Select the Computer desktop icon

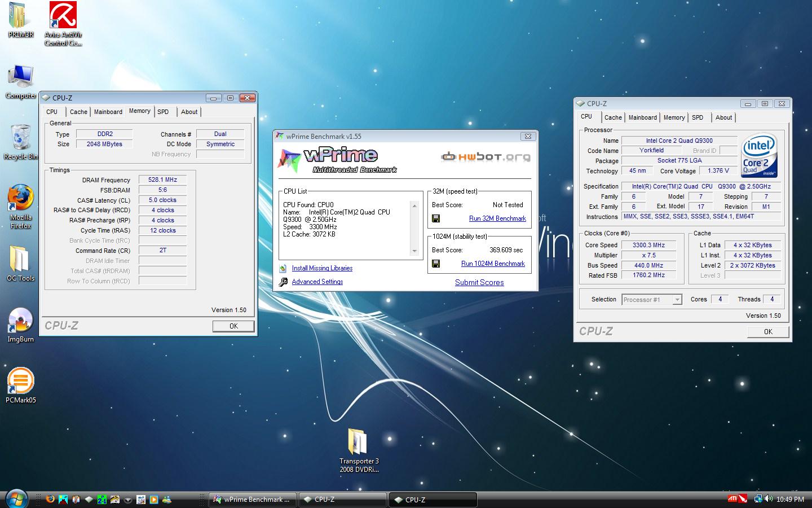click(x=21, y=82)
